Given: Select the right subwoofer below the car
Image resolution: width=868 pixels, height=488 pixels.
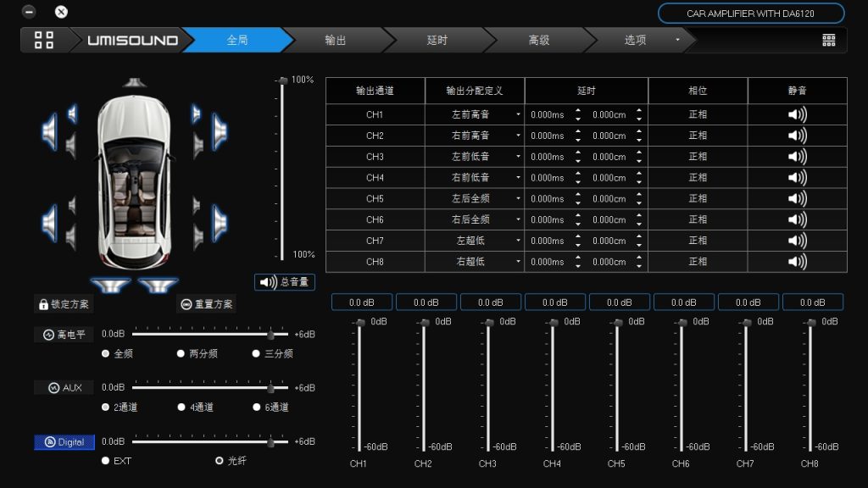Looking at the screenshot, I should [158, 285].
